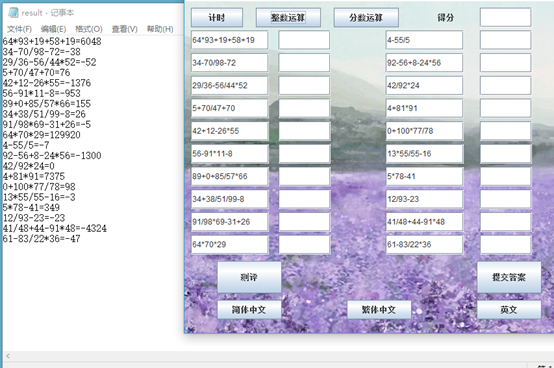Open the 查看(V) menu in Notepad
This screenshot has width=554, height=368.
coord(125,29)
